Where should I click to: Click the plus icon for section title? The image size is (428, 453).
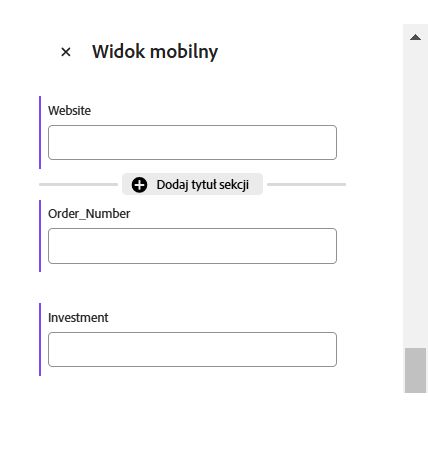[139, 185]
